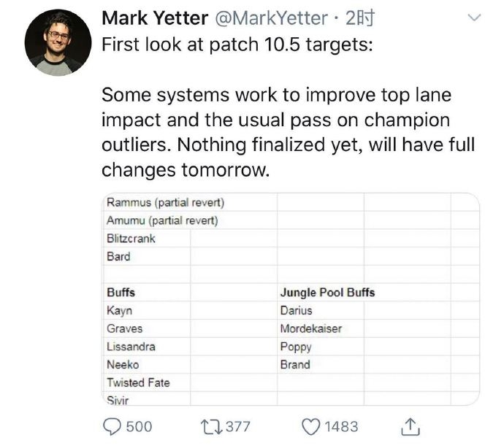The width and height of the screenshot is (504, 448).
Task: Like the tweet with the heart icon
Action: (x=311, y=426)
